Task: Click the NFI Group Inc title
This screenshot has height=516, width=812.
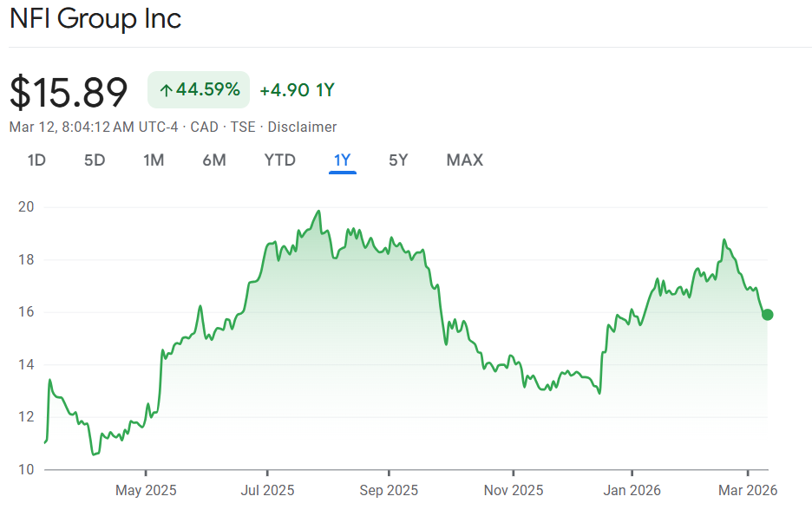Action: pos(95,19)
